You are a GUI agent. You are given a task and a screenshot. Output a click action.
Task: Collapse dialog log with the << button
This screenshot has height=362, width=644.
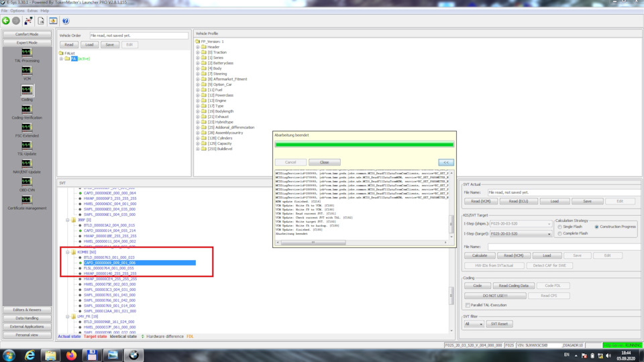[x=446, y=162]
